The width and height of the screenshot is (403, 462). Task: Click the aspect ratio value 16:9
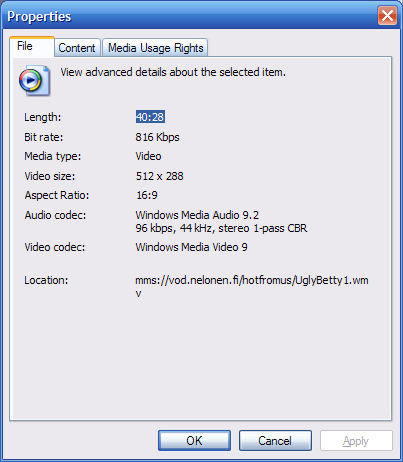point(147,195)
